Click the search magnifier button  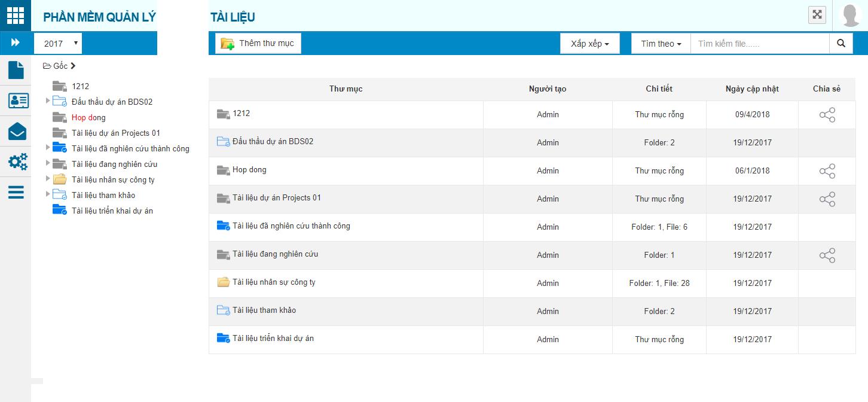(x=841, y=44)
